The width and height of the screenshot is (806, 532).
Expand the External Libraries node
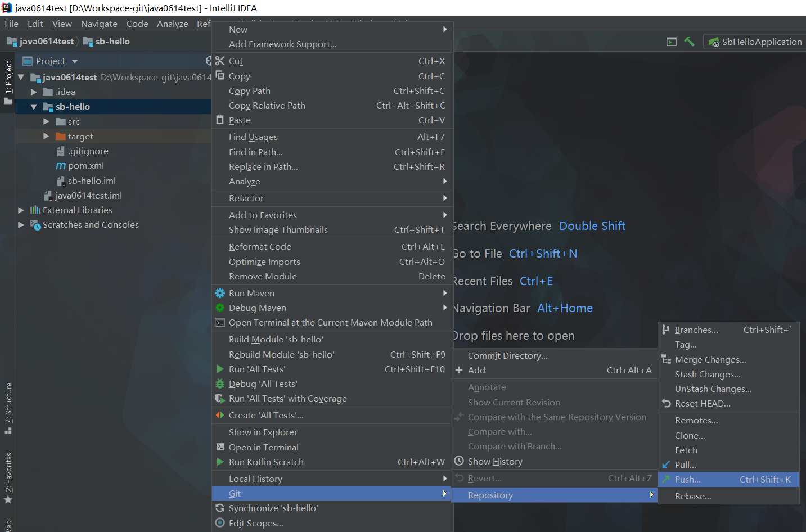(21, 210)
